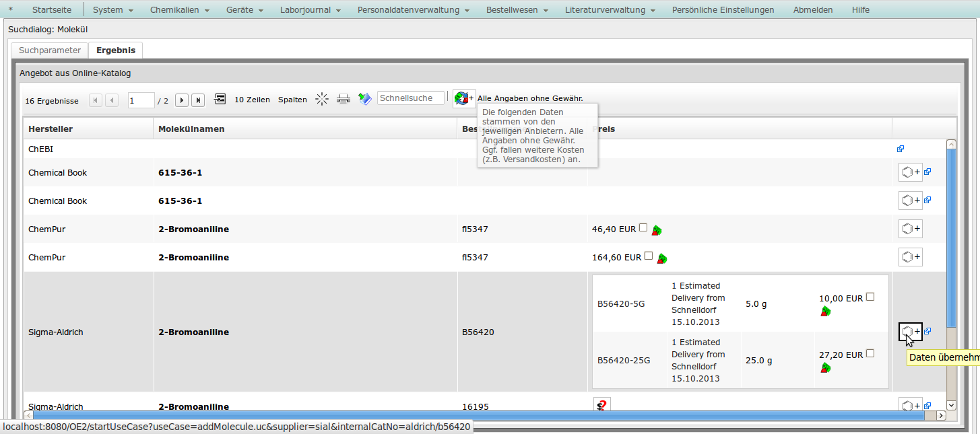
Task: Click the vertical scrollbar thumb of the table
Action: pos(951,238)
